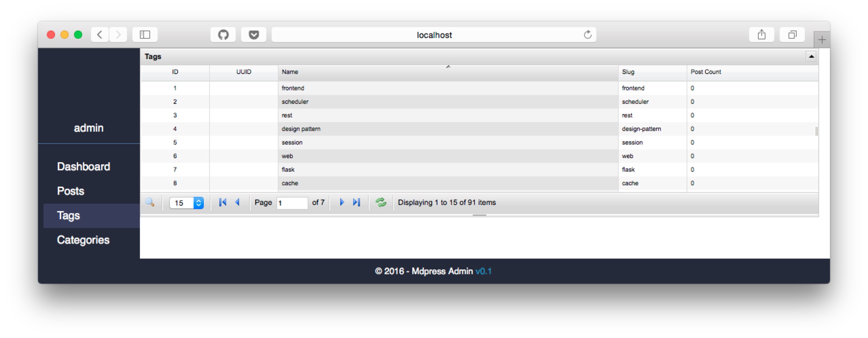
Task: Open the GitHub toolbar extension
Action: 223,35
